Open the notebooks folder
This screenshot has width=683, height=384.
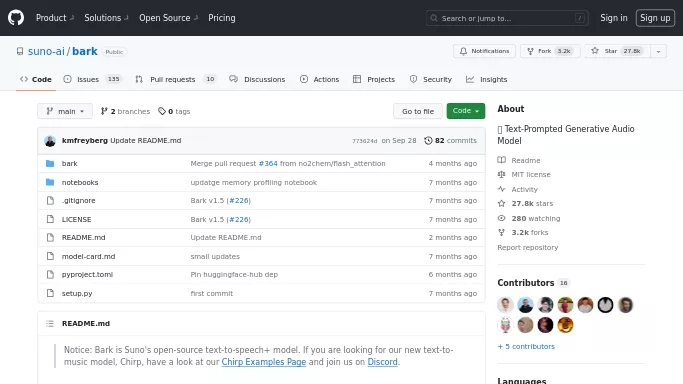coord(80,182)
